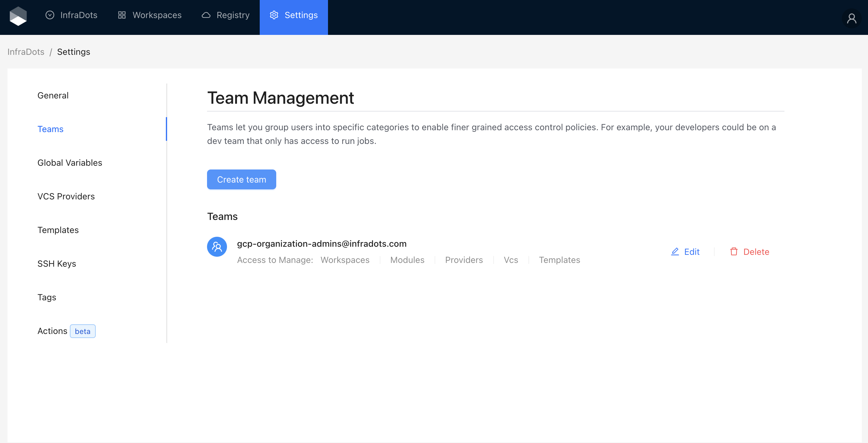Open the user profile avatar icon
This screenshot has height=443, width=868.
tap(851, 18)
